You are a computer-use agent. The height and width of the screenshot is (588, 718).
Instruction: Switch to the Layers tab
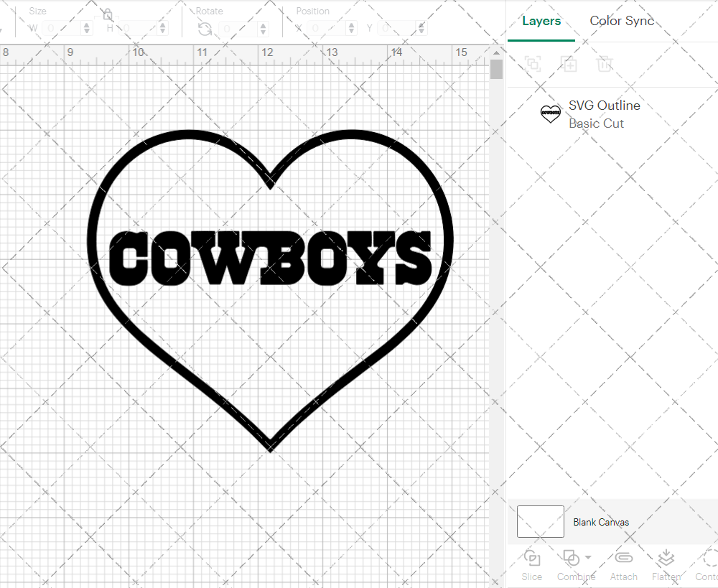coord(541,21)
